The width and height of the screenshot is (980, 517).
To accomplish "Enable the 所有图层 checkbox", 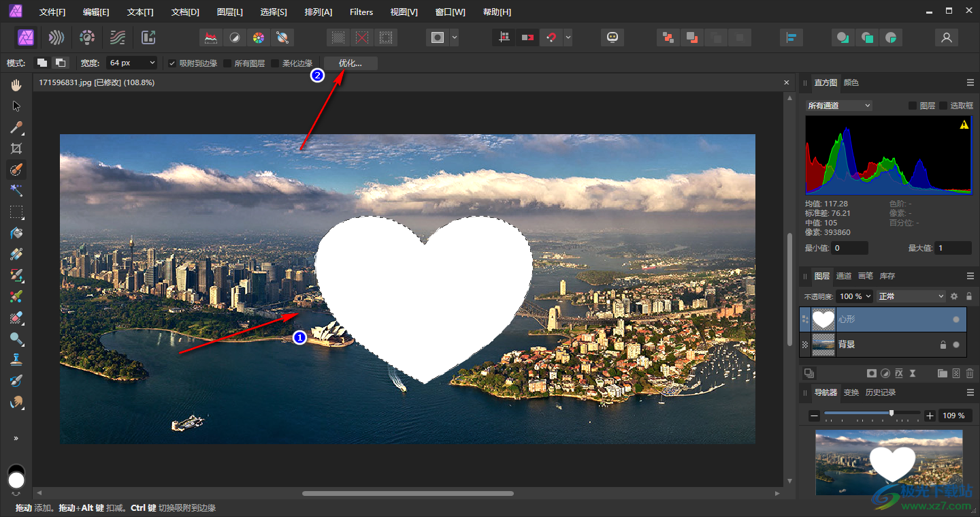I will (227, 63).
